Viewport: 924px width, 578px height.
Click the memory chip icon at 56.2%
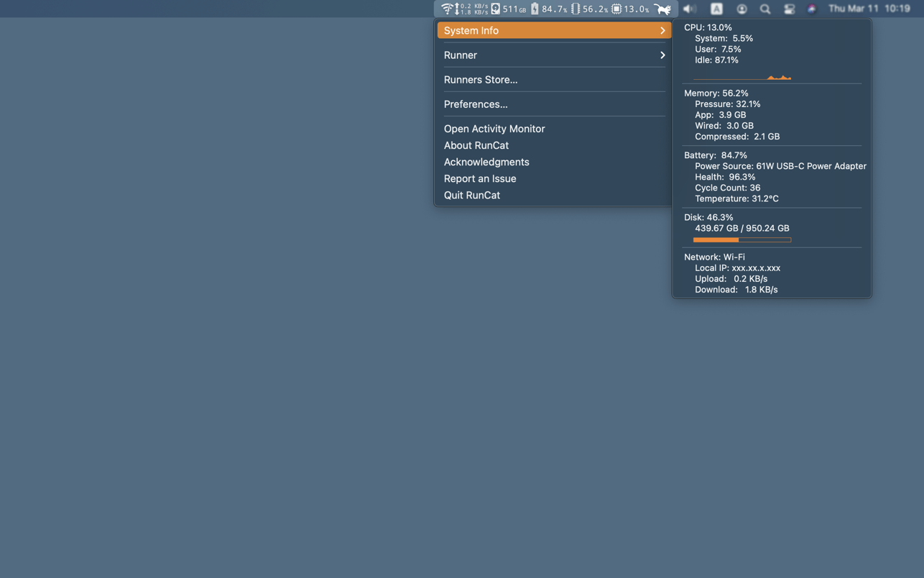coord(575,9)
